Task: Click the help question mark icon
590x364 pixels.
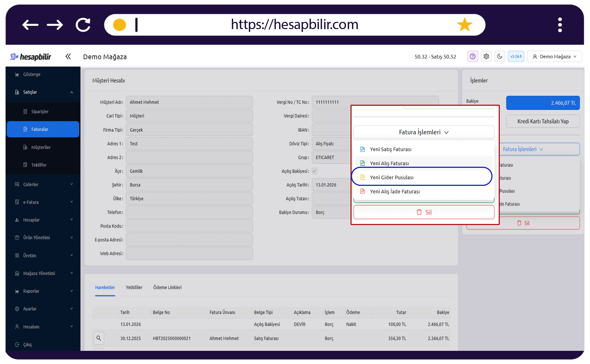Action: (472, 57)
